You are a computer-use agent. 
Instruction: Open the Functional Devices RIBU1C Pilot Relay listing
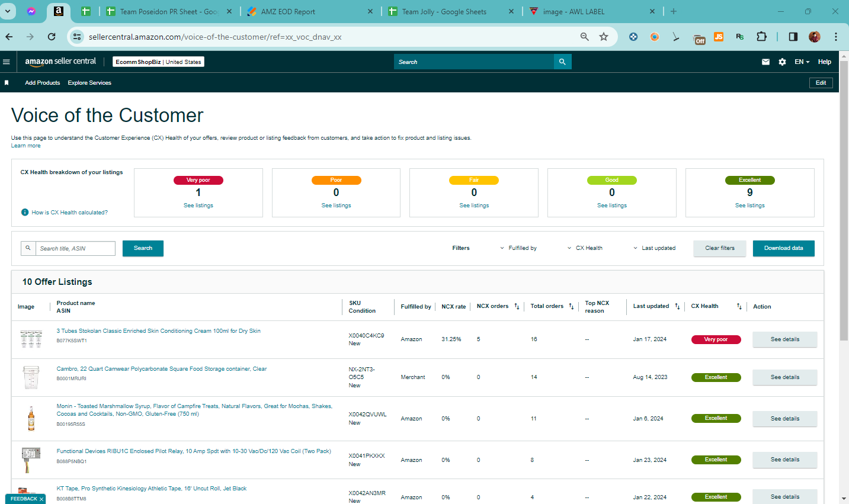194,451
